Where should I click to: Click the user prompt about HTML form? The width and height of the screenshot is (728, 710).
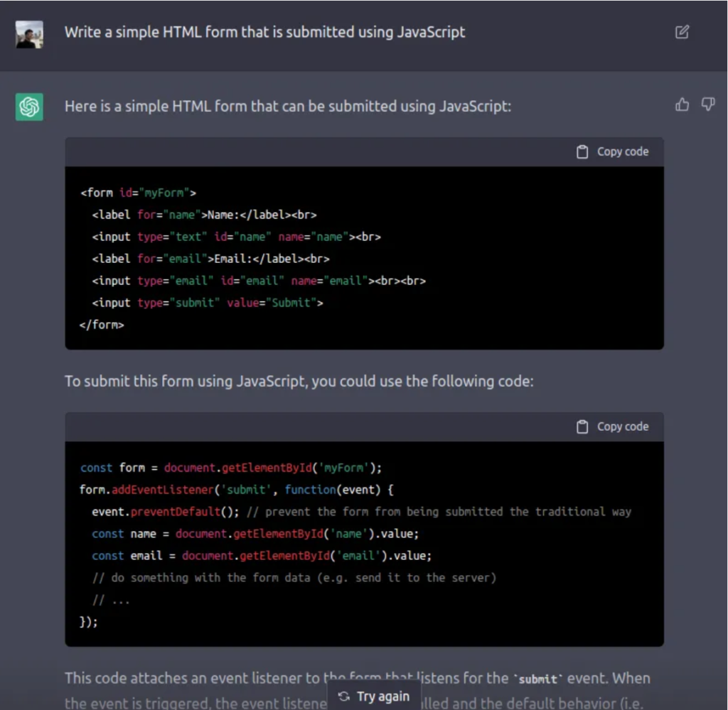coord(264,32)
